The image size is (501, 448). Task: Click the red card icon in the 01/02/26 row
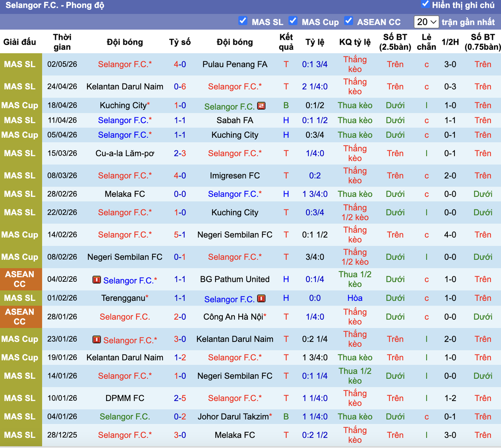click(x=261, y=299)
